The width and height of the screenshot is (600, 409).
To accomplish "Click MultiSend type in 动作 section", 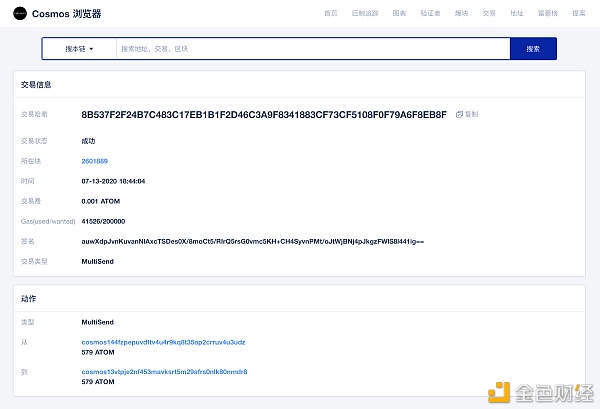I will (x=98, y=322).
